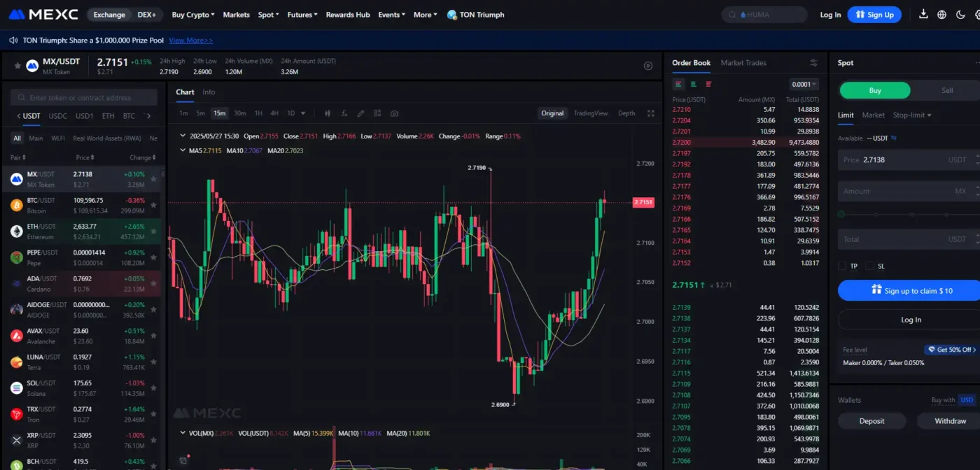Collapse the OHLC info line chevron
This screenshot has width=980, height=470.
[183, 136]
